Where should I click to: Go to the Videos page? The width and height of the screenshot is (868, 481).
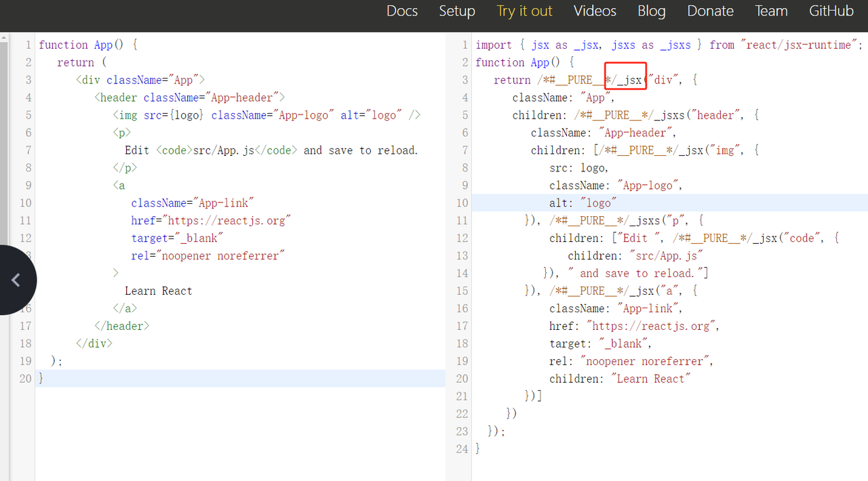click(x=595, y=11)
